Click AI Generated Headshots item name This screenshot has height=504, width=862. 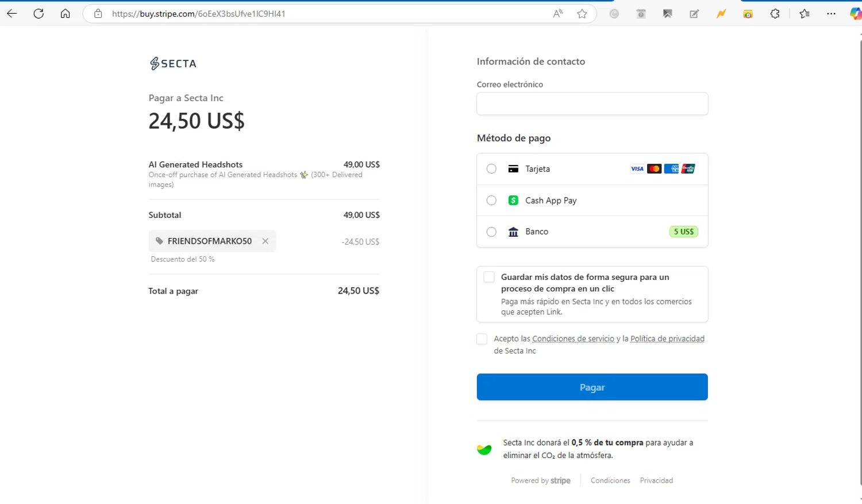tap(195, 164)
